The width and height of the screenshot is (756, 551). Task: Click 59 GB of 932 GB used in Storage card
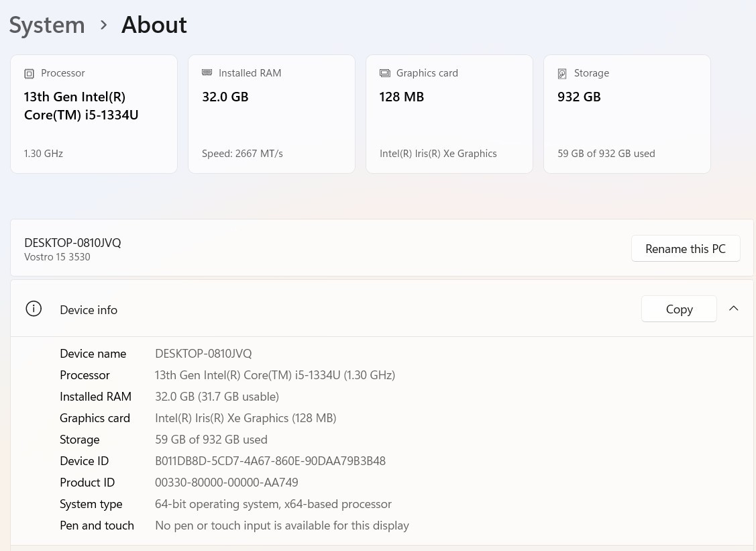(x=606, y=154)
